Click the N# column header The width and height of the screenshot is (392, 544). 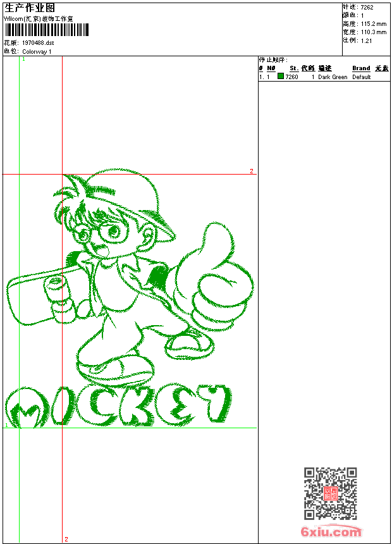271,68
